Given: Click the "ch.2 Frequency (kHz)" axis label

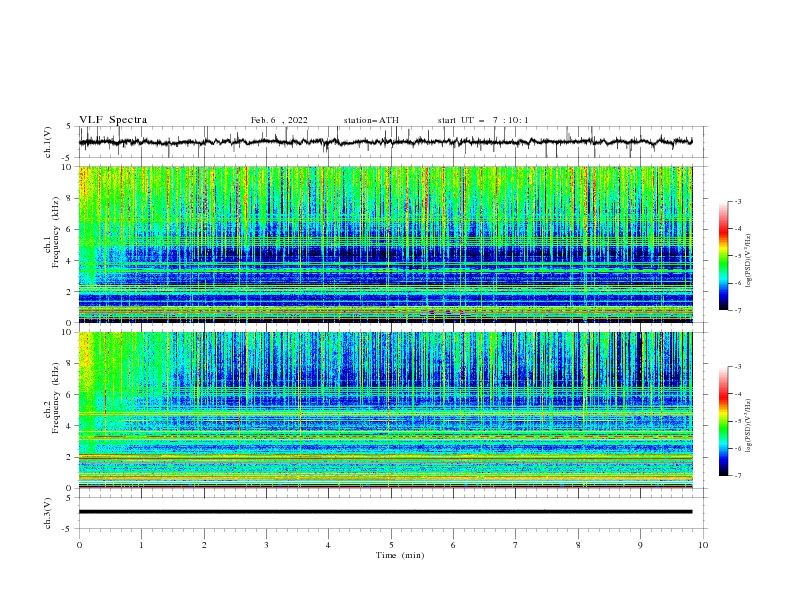Looking at the screenshot, I should click(x=51, y=398).
